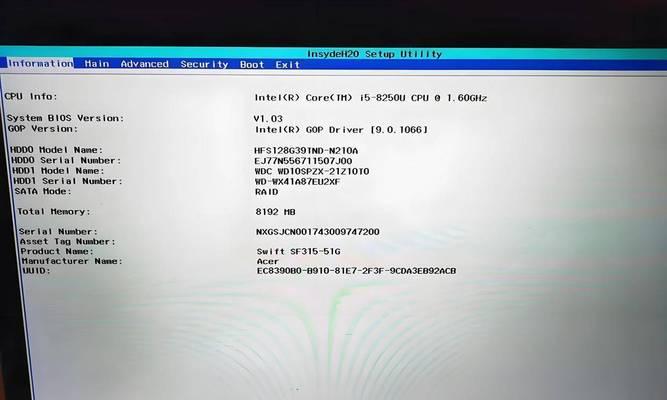The height and width of the screenshot is (400, 667).
Task: Select the Intel GOP Driver value
Action: coord(341,130)
